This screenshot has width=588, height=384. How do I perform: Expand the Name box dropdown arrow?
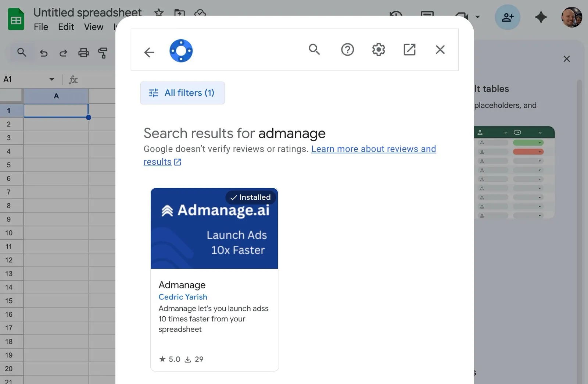pos(52,79)
